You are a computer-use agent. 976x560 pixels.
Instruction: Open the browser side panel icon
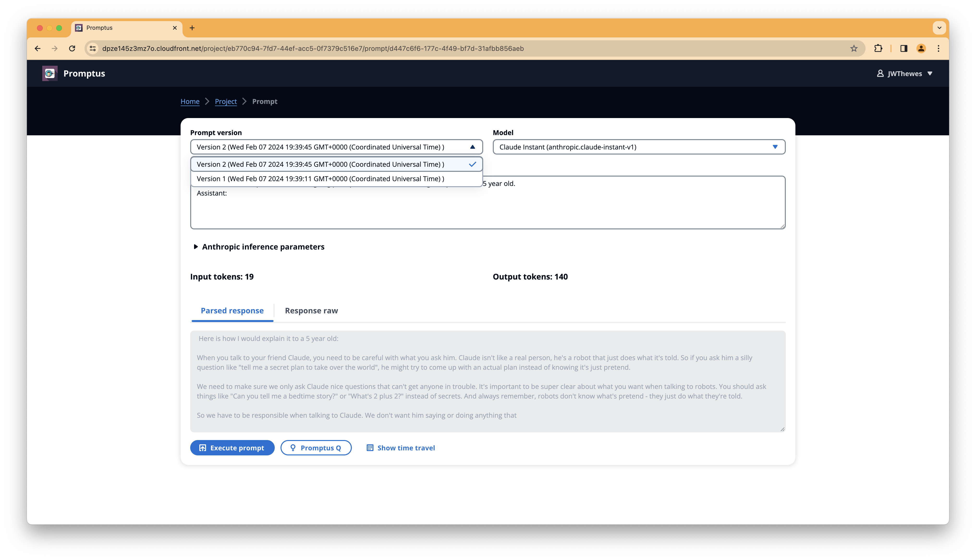pyautogui.click(x=904, y=48)
